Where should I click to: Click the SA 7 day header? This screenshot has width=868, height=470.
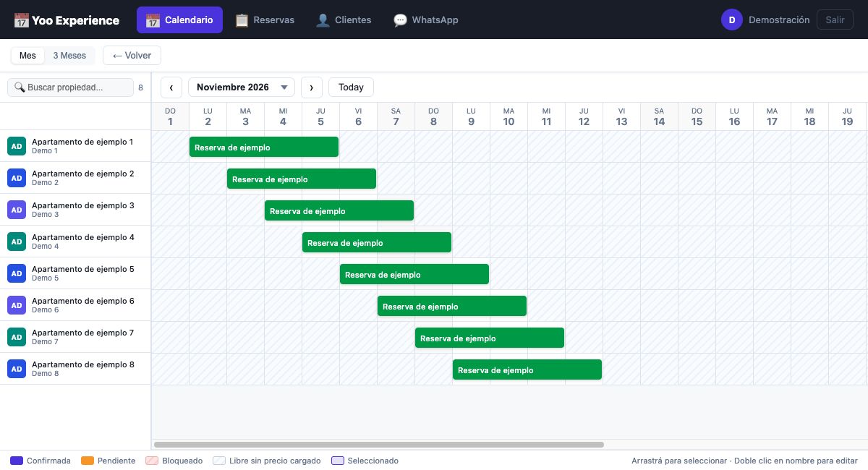[x=396, y=116]
